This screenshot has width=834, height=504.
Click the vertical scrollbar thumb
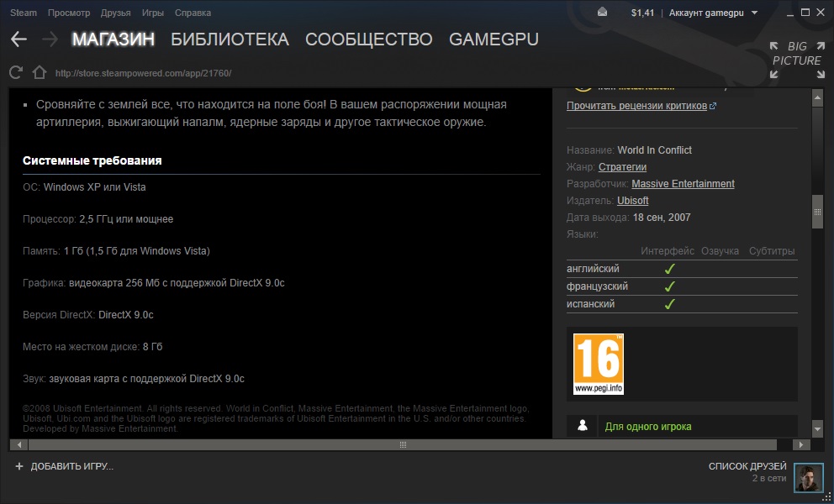coord(817,212)
